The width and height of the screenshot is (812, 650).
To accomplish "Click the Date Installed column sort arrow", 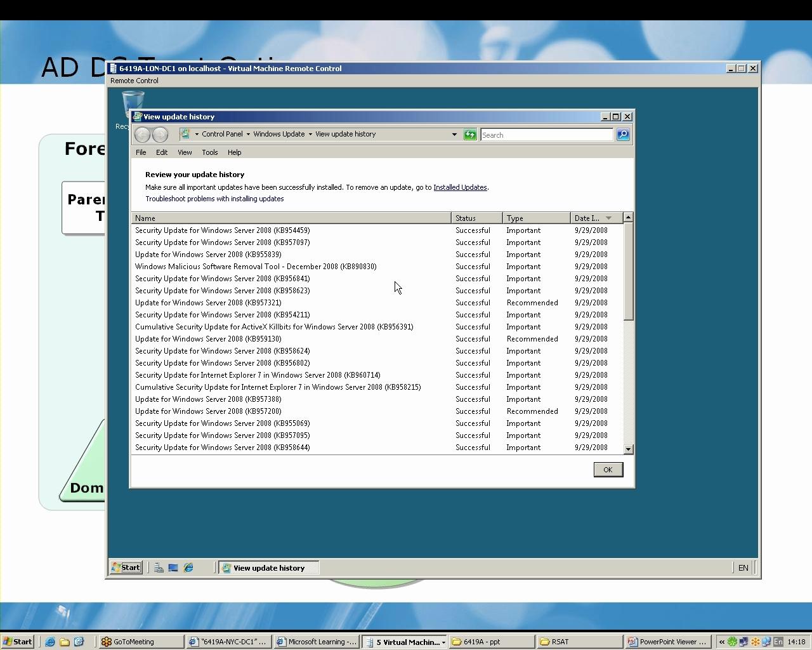I will (608, 218).
